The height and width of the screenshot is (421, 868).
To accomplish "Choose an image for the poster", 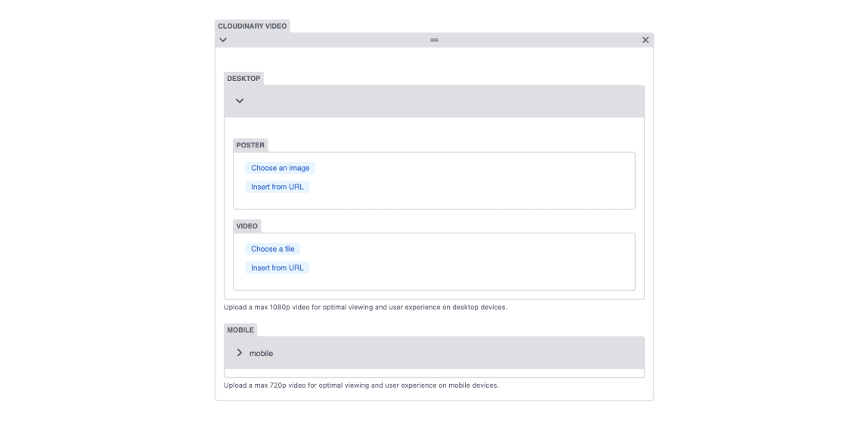I will coord(280,168).
